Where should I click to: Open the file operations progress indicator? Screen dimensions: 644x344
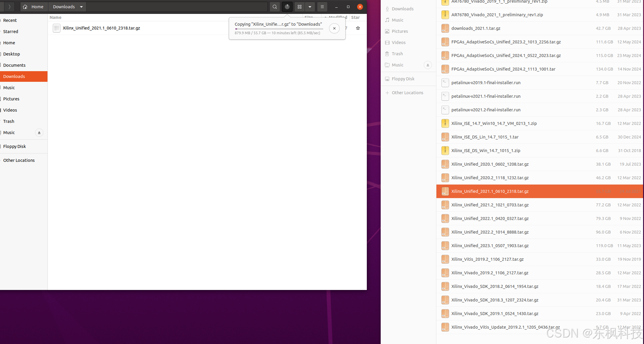click(287, 7)
